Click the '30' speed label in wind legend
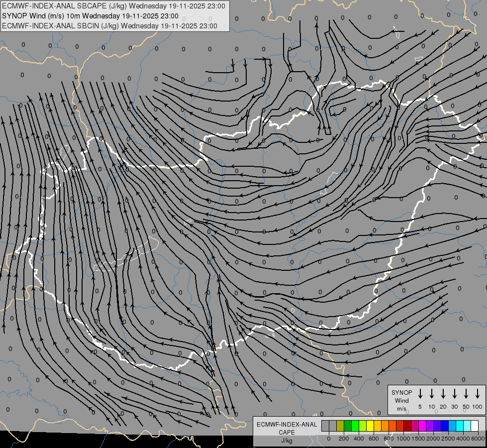The width and height of the screenshot is (487, 448). click(454, 407)
